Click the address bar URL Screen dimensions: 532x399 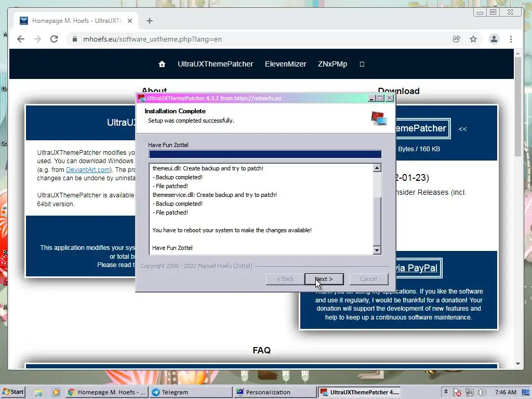pos(152,39)
